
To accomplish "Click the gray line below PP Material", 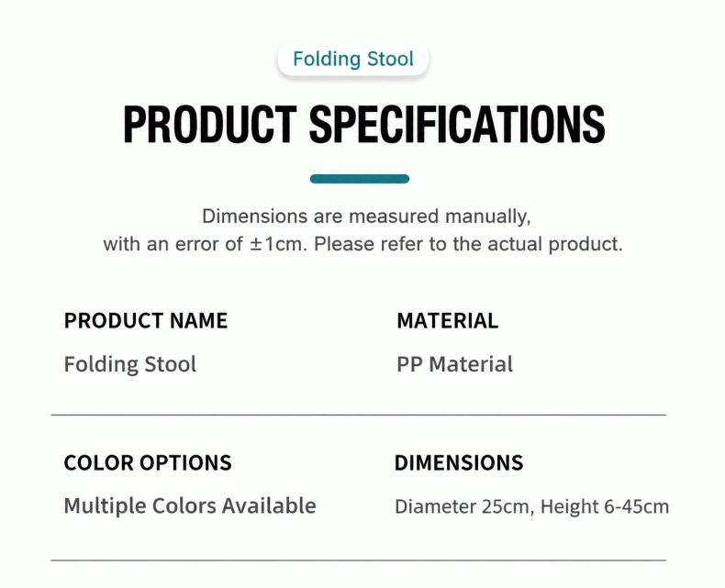I will [x=358, y=416].
